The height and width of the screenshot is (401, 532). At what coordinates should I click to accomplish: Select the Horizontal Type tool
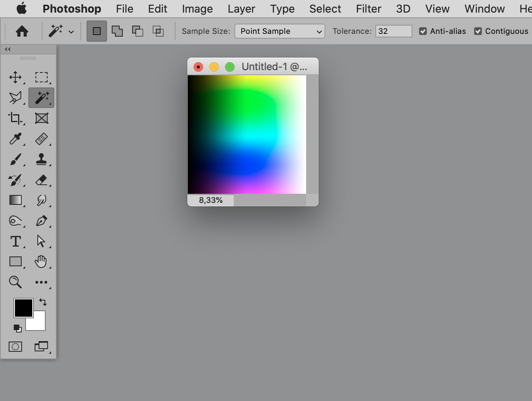point(15,241)
